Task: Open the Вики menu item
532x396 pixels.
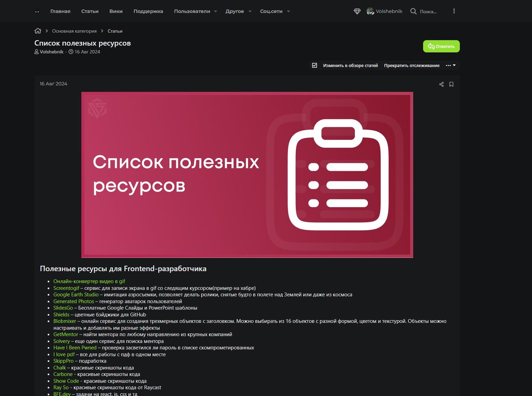Action: pyautogui.click(x=116, y=11)
